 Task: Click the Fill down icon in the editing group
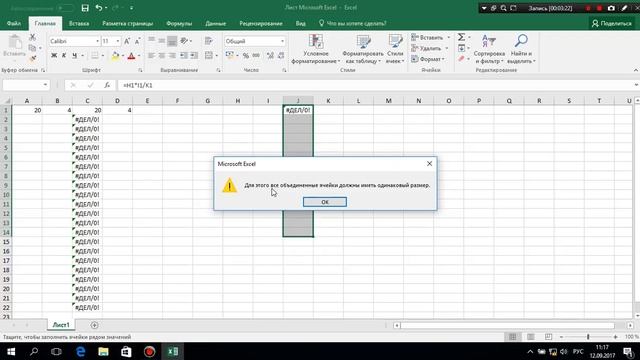pyautogui.click(x=461, y=48)
